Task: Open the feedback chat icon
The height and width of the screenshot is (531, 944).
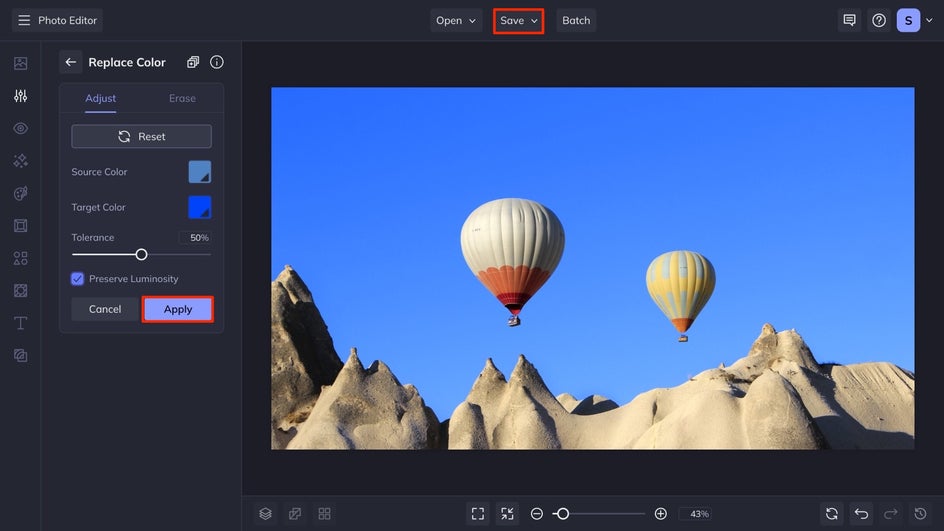Action: (x=849, y=20)
